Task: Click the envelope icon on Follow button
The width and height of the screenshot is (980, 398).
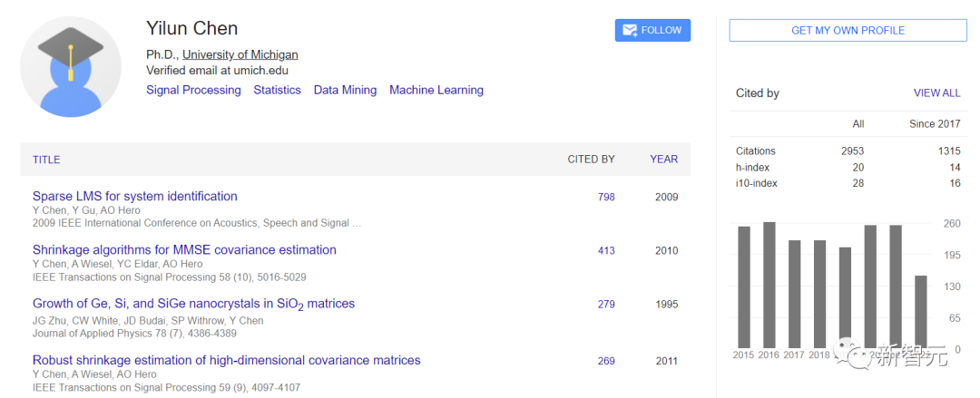Action: pos(628,30)
